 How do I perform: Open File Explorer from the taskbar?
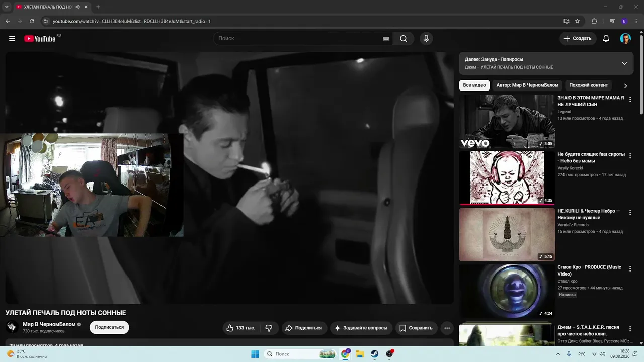[360, 354]
